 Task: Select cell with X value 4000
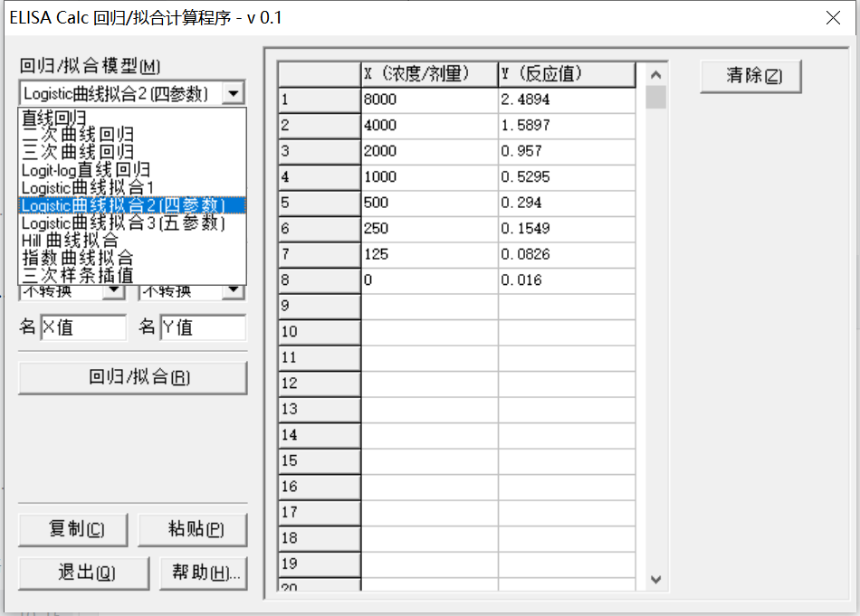pyautogui.click(x=429, y=126)
